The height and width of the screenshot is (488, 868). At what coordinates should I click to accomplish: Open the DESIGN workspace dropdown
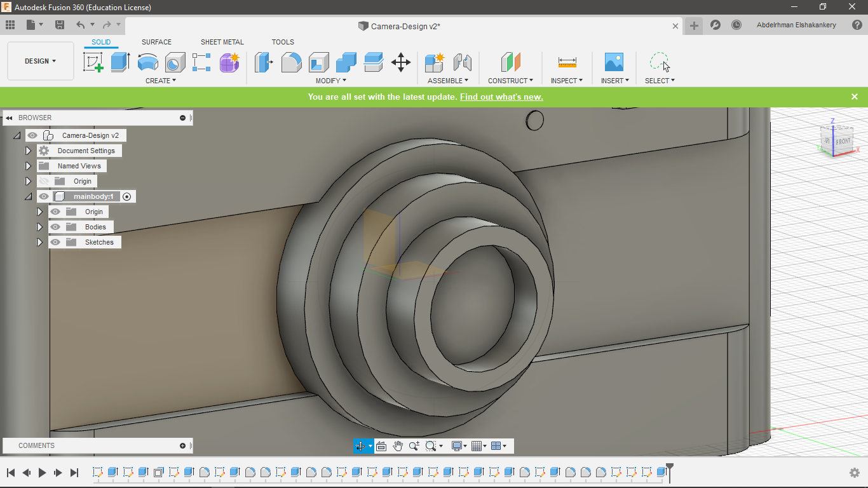41,61
